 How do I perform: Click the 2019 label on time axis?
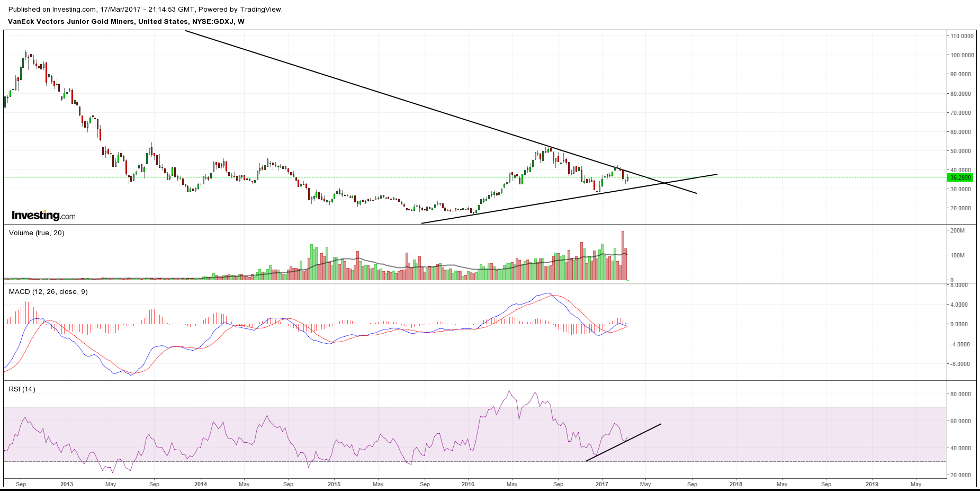[871, 484]
